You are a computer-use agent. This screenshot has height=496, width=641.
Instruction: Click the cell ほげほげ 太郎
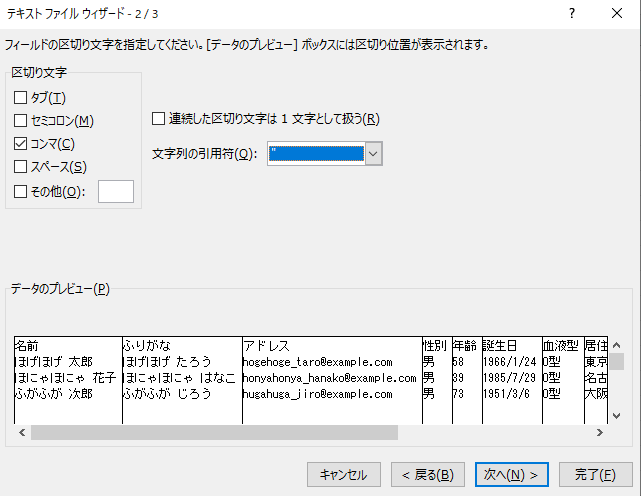(x=54, y=362)
